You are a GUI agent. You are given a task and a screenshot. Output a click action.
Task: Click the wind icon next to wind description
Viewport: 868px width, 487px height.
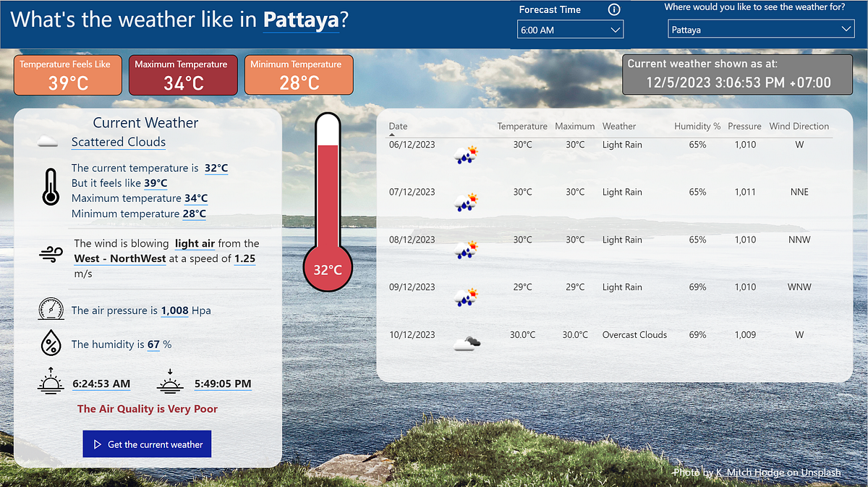point(49,254)
